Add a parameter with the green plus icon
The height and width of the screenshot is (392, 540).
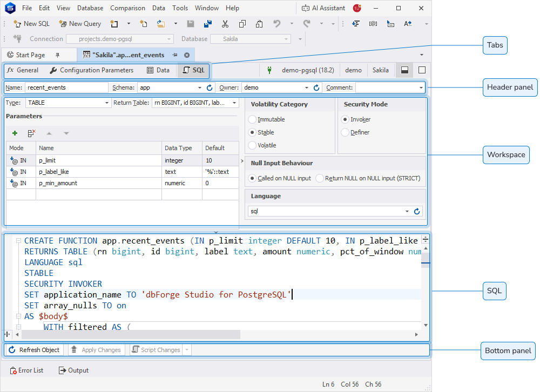(15, 133)
